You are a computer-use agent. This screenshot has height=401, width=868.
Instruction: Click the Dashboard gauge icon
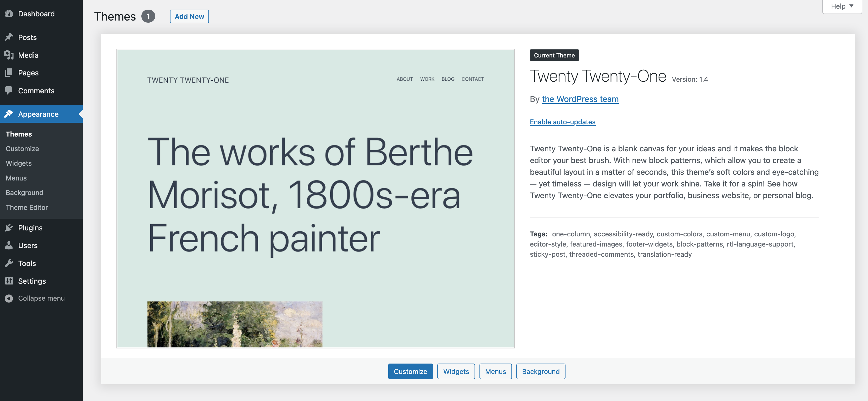(9, 14)
